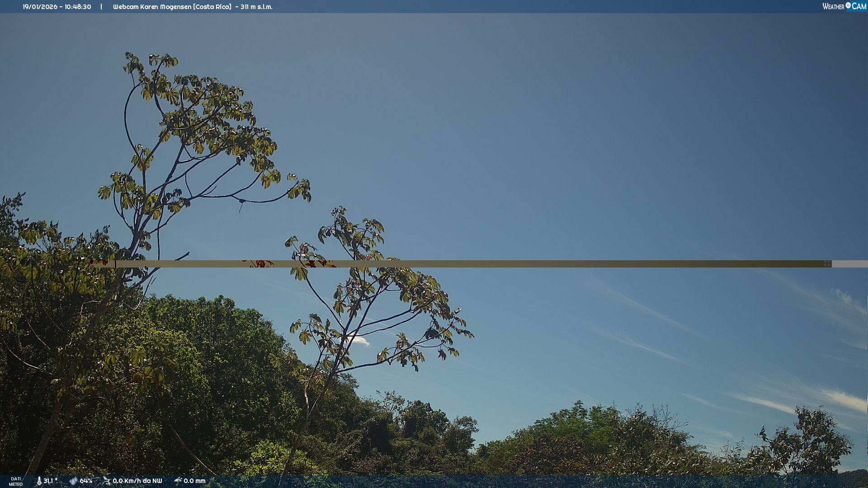Viewport: 868px width, 488px height.
Task: Click the 311 m s.l.m. altitude text
Action: point(256,7)
